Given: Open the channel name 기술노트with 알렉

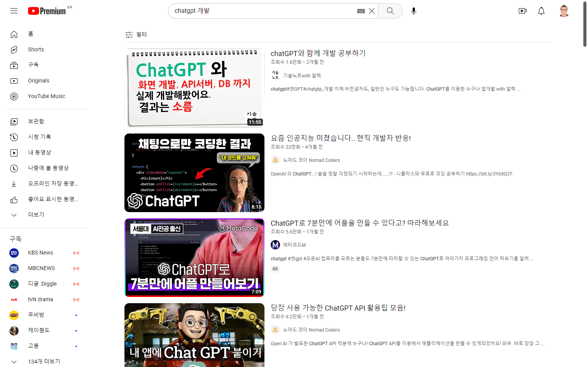Looking at the screenshot, I should (302, 76).
